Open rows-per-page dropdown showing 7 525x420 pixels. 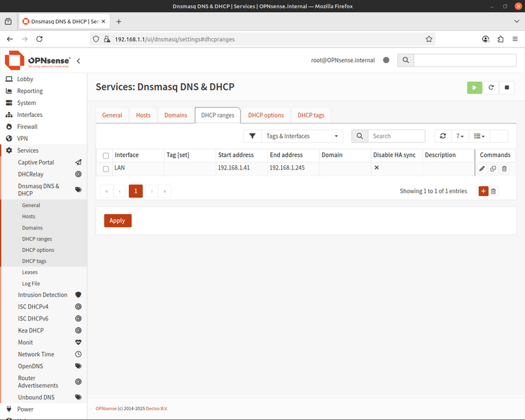click(460, 136)
